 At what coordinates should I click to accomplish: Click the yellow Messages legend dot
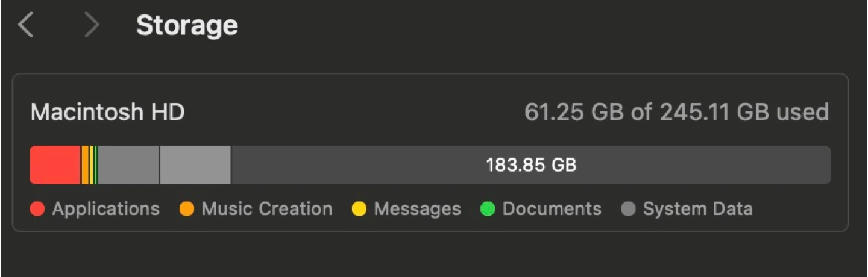tap(359, 210)
